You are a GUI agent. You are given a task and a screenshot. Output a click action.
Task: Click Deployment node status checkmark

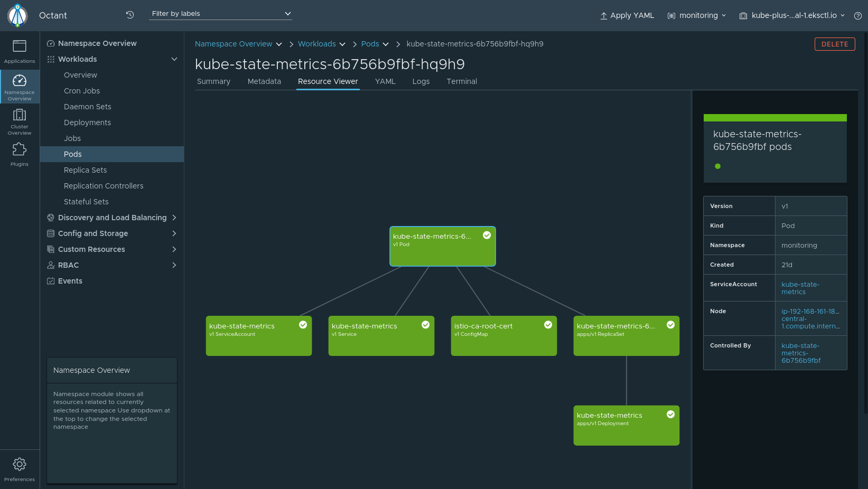point(671,415)
